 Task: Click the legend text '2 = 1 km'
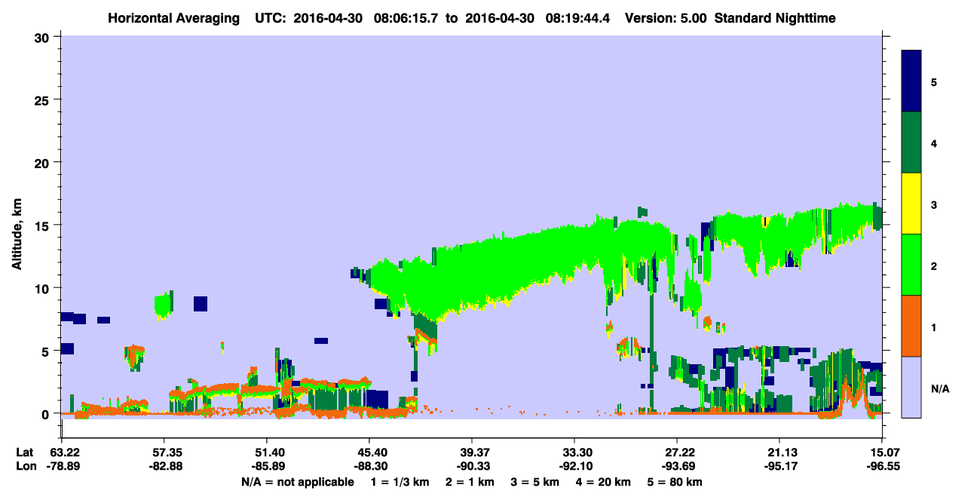tap(470, 481)
